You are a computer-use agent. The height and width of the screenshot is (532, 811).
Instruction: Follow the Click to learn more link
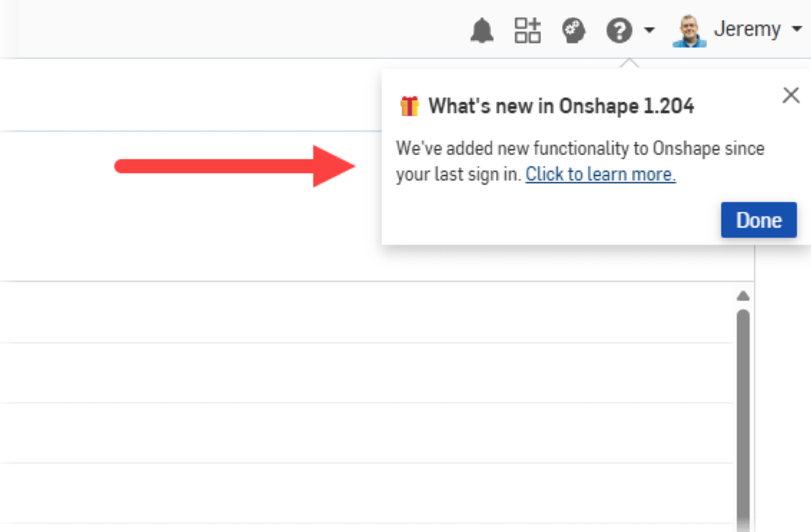tap(600, 174)
